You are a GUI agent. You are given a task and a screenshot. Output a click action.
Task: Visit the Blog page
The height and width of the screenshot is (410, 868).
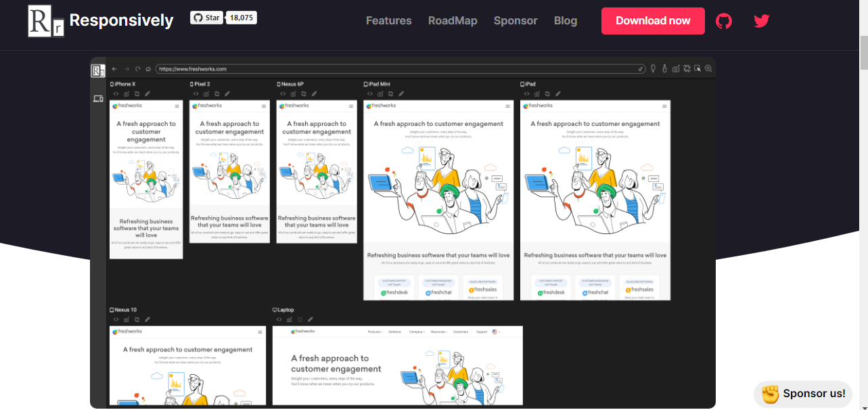[566, 20]
